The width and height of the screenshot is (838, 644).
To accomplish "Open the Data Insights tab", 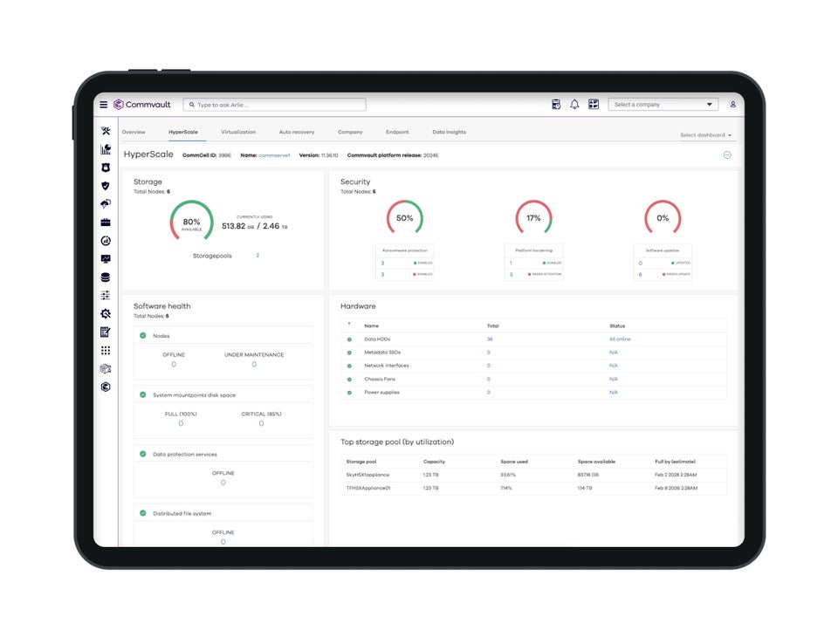I will 448,133.
